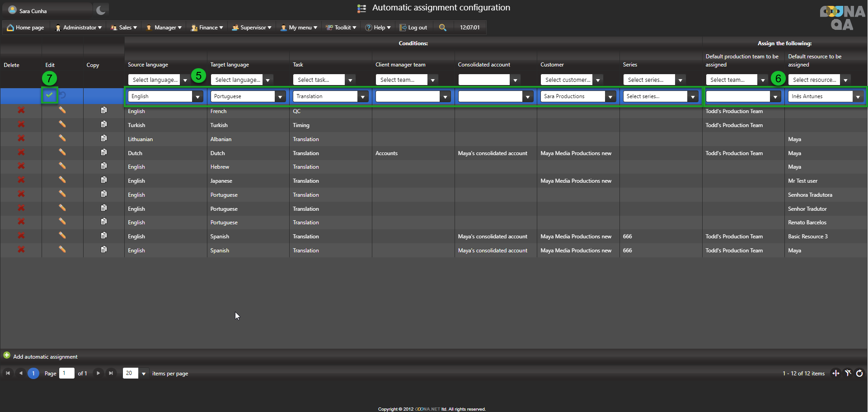This screenshot has height=412, width=868.
Task: Copy the Lithuanian to Albanian row
Action: tap(104, 138)
